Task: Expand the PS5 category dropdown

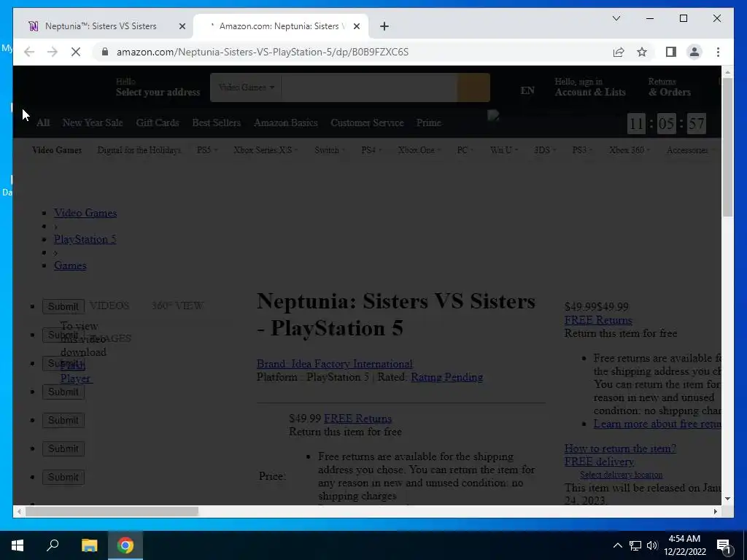Action: coord(206,150)
